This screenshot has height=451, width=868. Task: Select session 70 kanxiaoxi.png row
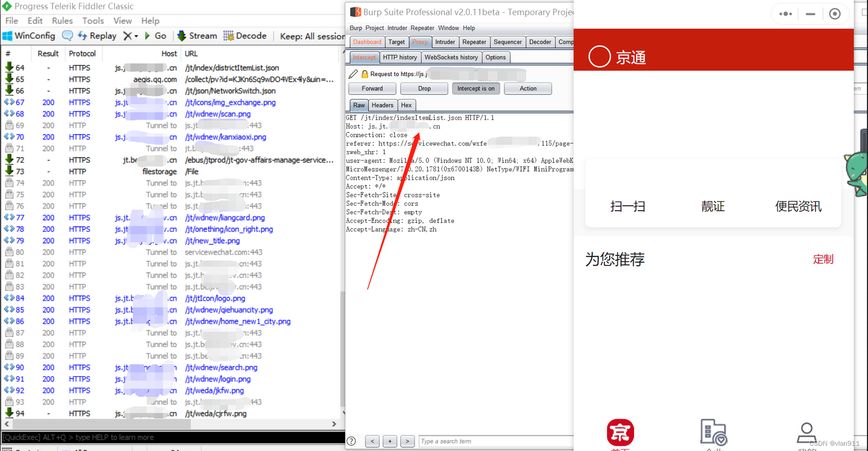coord(170,137)
